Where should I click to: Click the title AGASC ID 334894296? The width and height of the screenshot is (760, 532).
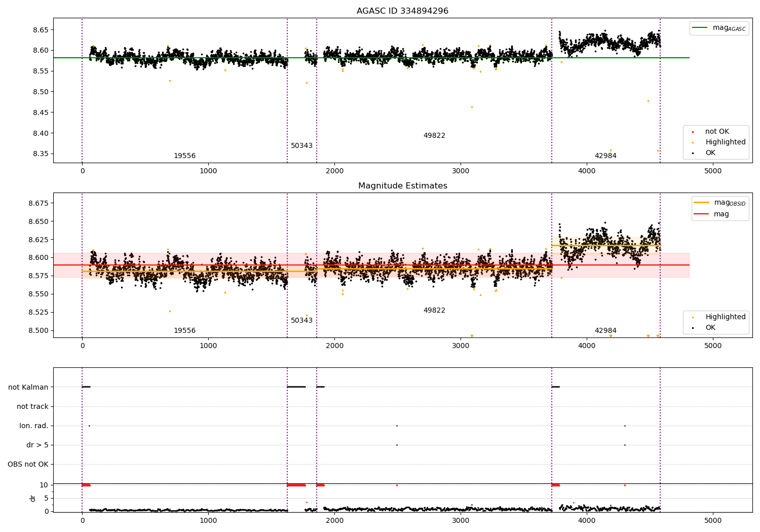(402, 11)
